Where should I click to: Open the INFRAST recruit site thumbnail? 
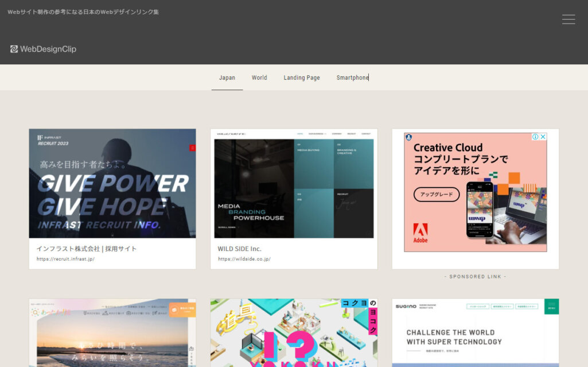coord(112,184)
